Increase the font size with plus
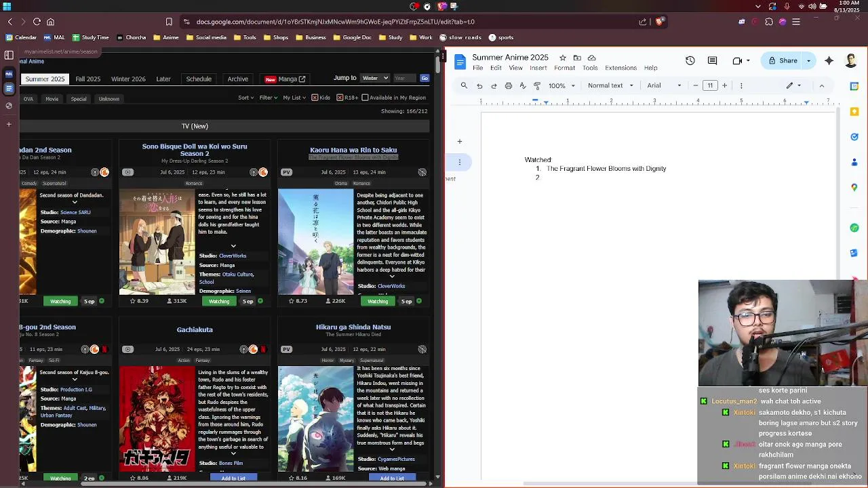 pos(724,85)
